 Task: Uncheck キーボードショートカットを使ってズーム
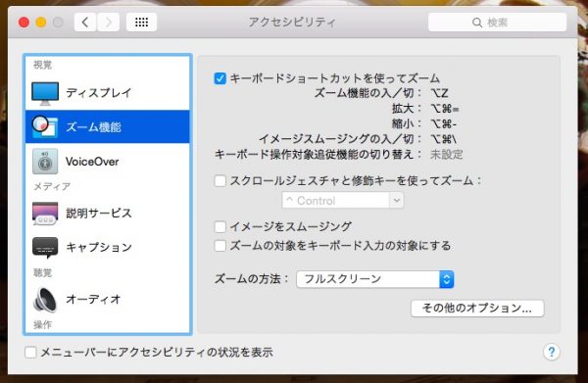220,78
